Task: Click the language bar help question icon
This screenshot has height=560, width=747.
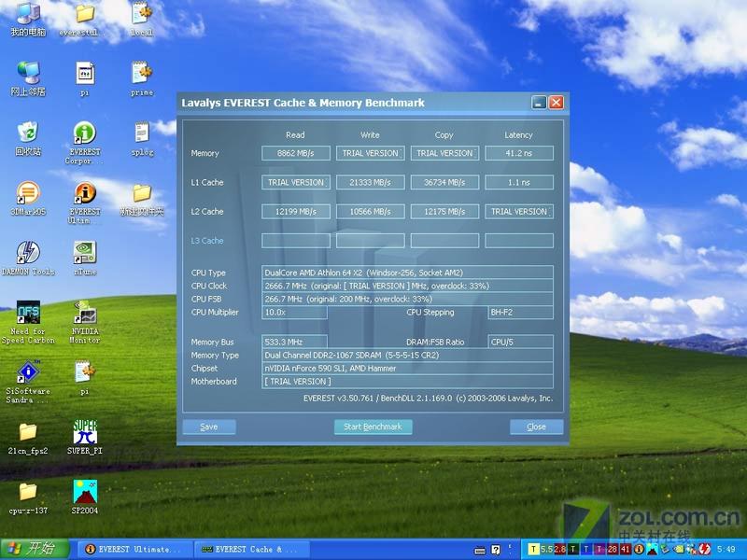Action: 496,550
